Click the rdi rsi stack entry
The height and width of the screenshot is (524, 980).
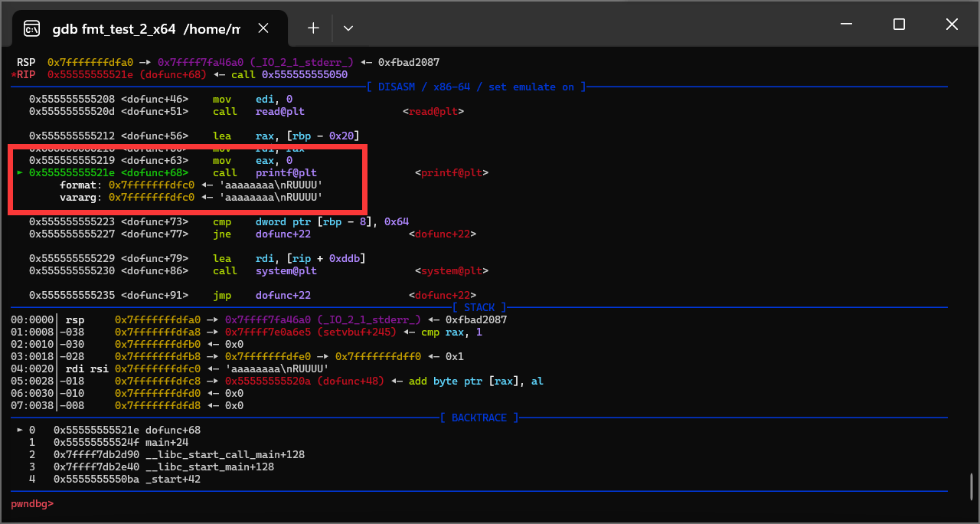click(87, 369)
